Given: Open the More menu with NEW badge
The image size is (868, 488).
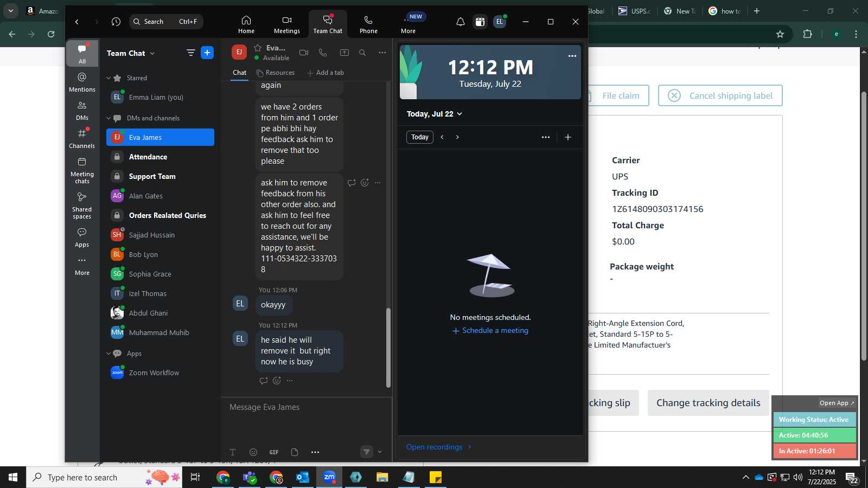Looking at the screenshot, I should (x=409, y=24).
